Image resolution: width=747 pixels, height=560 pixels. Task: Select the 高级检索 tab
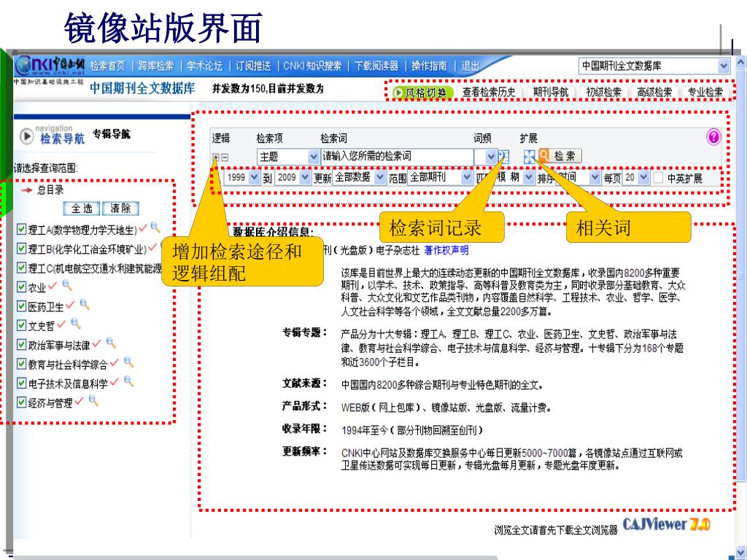[x=654, y=93]
